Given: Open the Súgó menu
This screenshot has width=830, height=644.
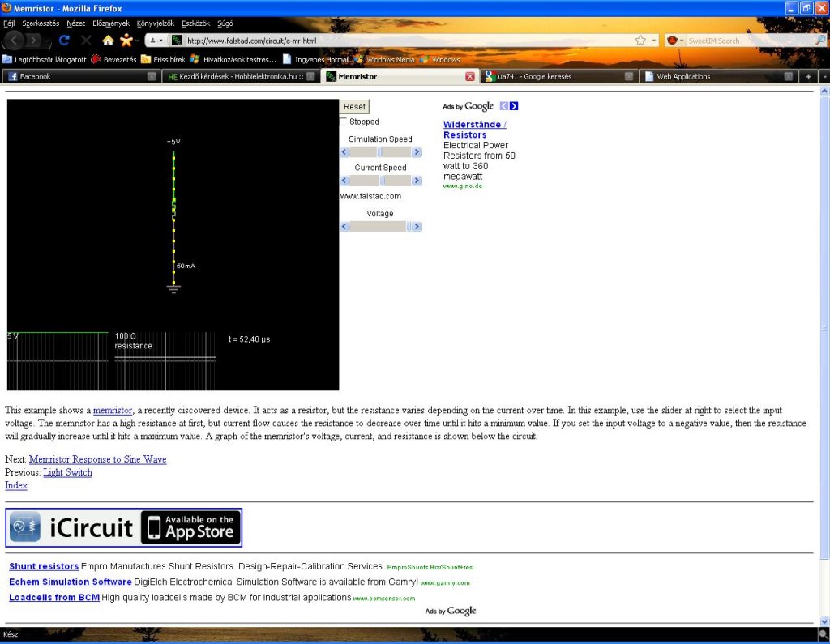Looking at the screenshot, I should (225, 23).
